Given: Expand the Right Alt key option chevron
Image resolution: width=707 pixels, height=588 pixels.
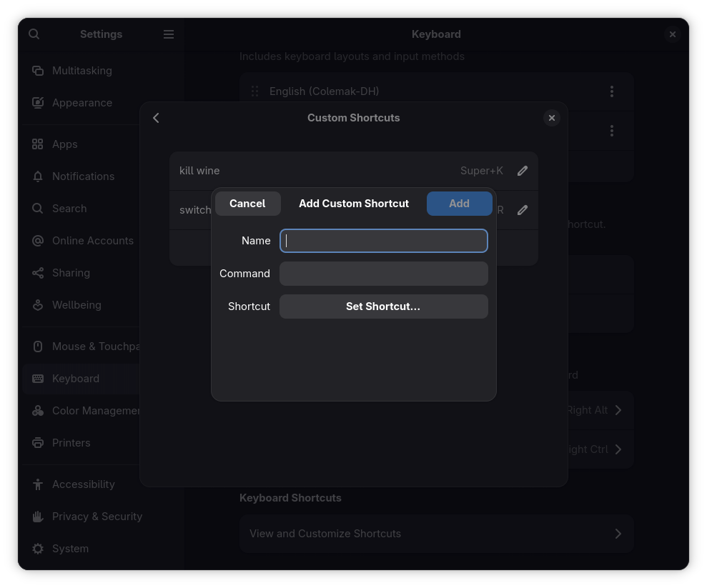Looking at the screenshot, I should click(618, 410).
